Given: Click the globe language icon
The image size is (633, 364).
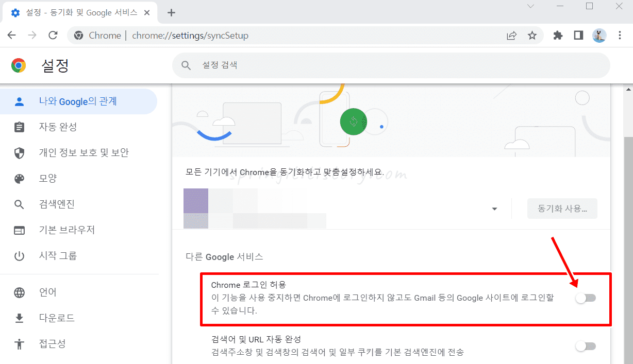Looking at the screenshot, I should [19, 292].
